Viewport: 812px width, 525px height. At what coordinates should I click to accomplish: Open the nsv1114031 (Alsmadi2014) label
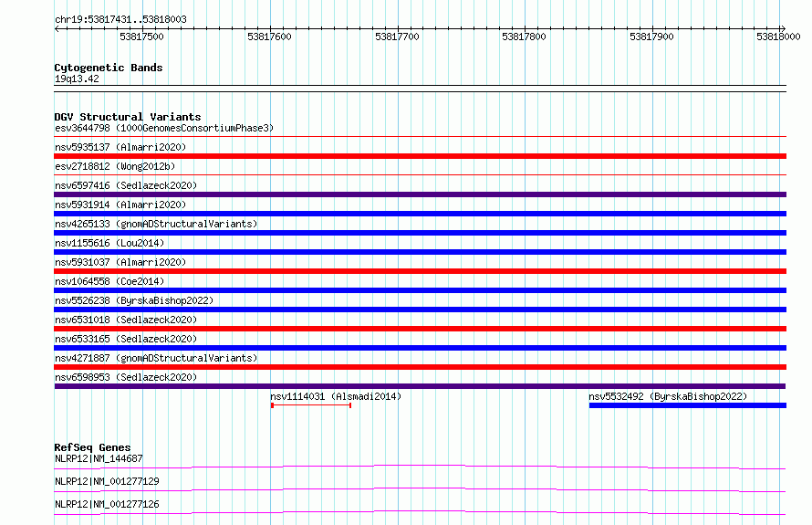[336, 396]
